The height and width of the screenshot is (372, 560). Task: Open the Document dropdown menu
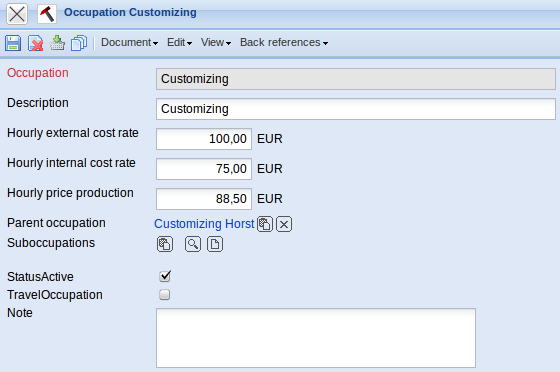129,42
